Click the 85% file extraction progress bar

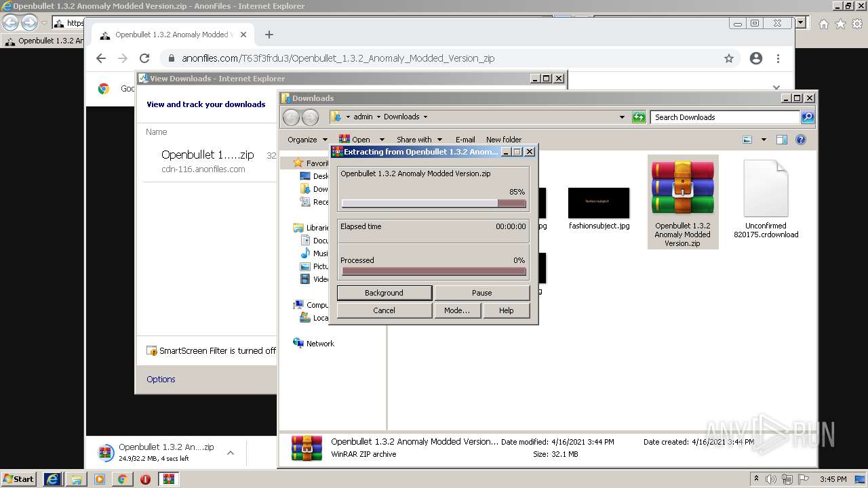[x=434, y=203]
